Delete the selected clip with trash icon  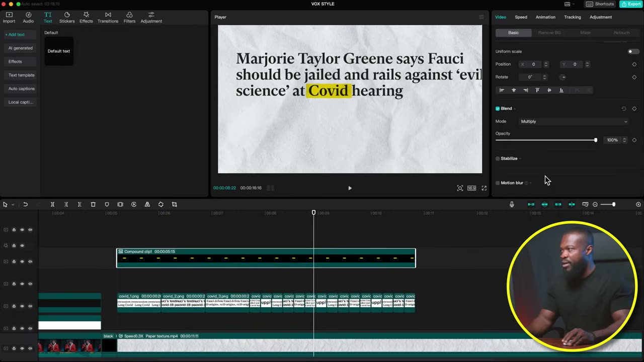(93, 205)
